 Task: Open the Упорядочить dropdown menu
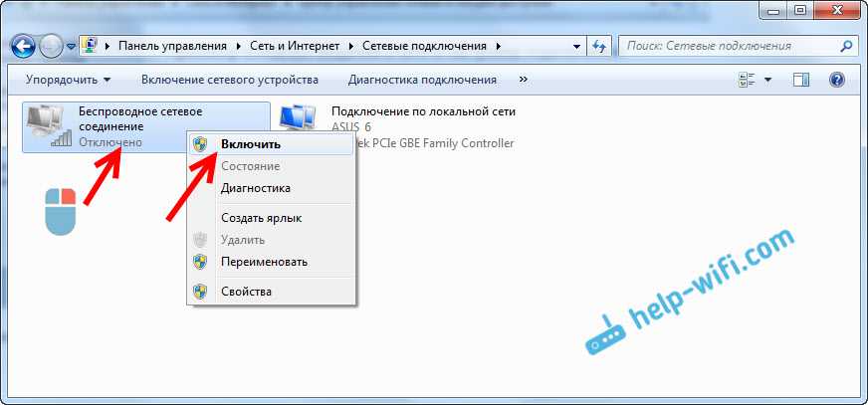point(69,80)
